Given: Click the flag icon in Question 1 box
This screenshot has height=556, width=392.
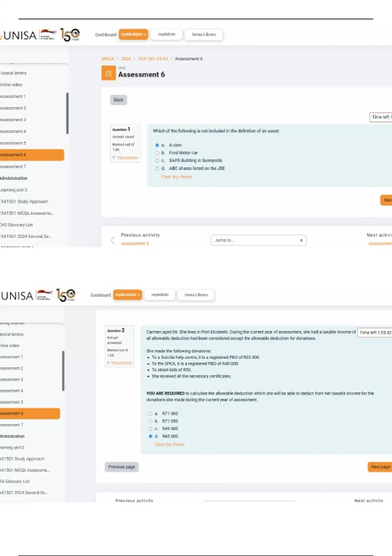Looking at the screenshot, I should tap(114, 158).
